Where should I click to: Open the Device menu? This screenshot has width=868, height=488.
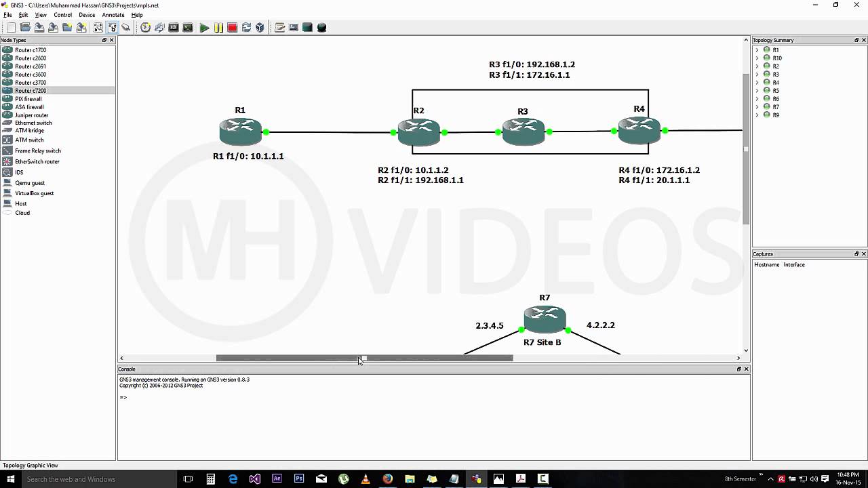87,15
